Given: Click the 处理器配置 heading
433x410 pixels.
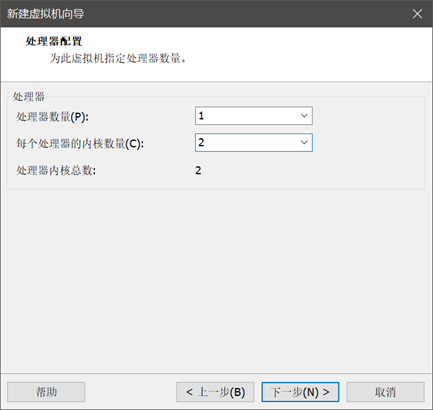Looking at the screenshot, I should (x=54, y=41).
